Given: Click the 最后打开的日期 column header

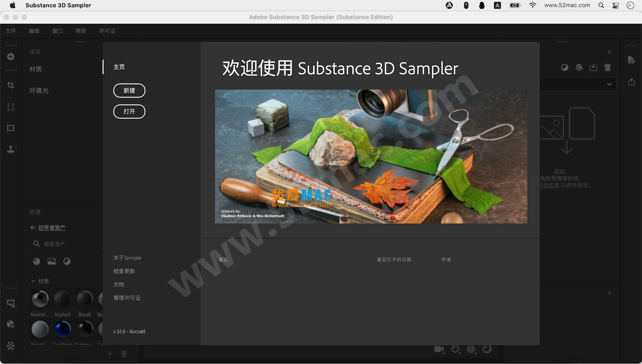Looking at the screenshot, I should [x=394, y=260].
